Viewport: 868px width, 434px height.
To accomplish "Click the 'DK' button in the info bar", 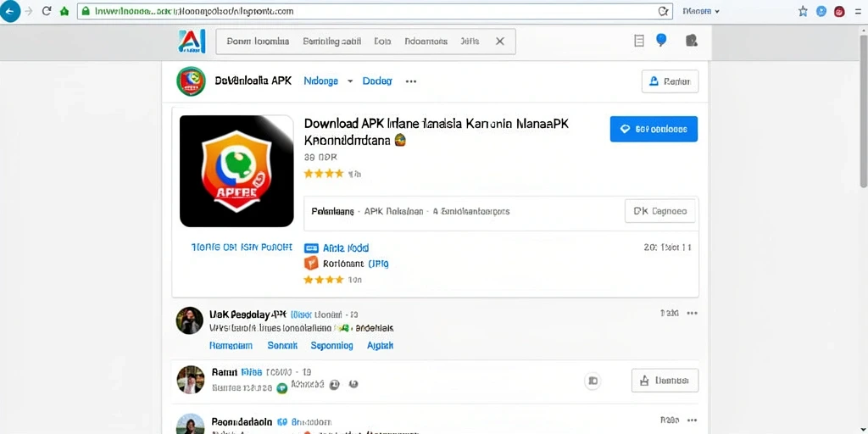I will click(x=659, y=211).
